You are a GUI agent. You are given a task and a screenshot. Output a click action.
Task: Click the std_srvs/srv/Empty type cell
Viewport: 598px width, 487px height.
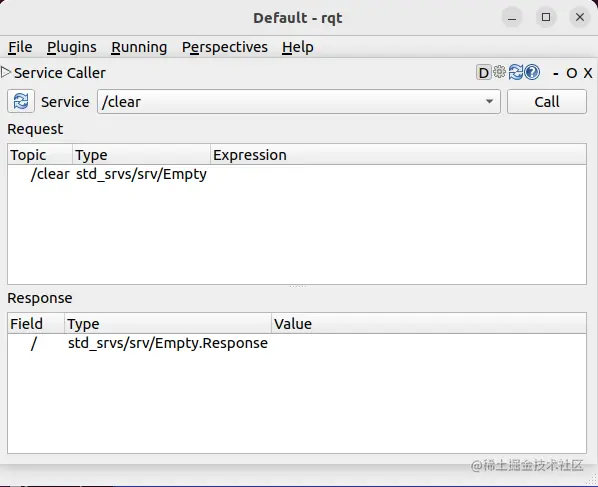pos(141,174)
